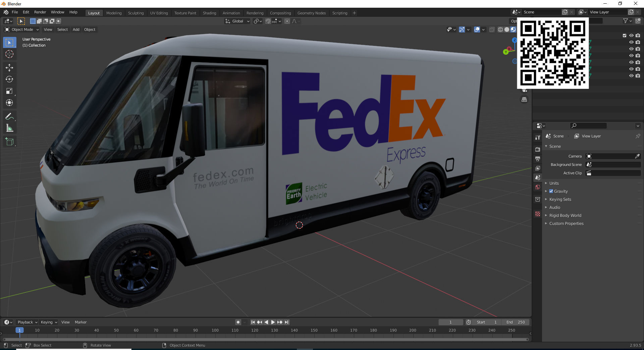The image size is (644, 350).
Task: Activate the Select Box tool
Action: click(x=9, y=43)
